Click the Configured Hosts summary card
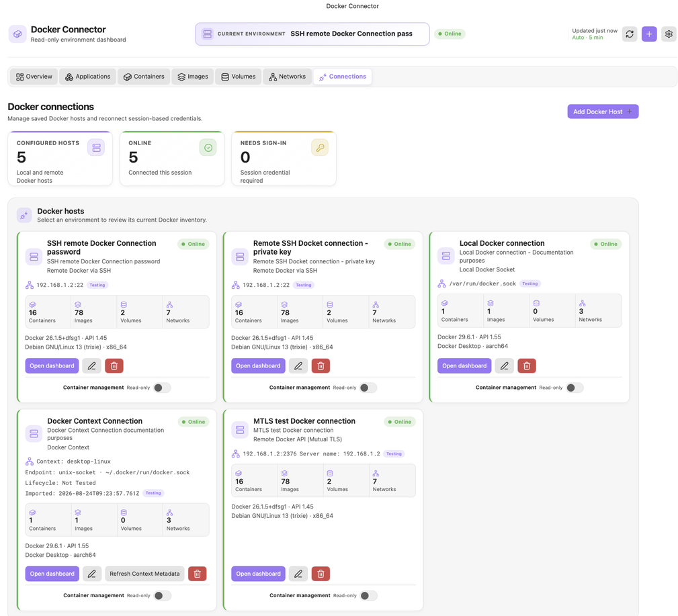The width and height of the screenshot is (678, 616). [x=60, y=159]
